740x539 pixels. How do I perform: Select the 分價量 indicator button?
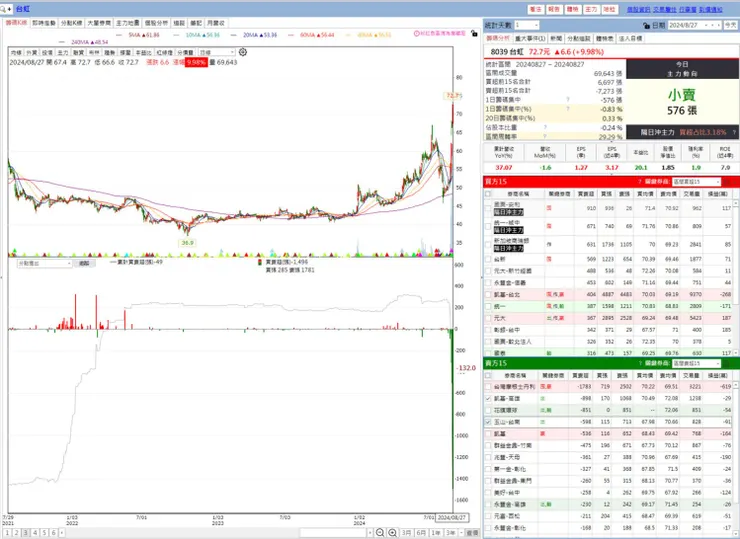pyautogui.click(x=185, y=52)
